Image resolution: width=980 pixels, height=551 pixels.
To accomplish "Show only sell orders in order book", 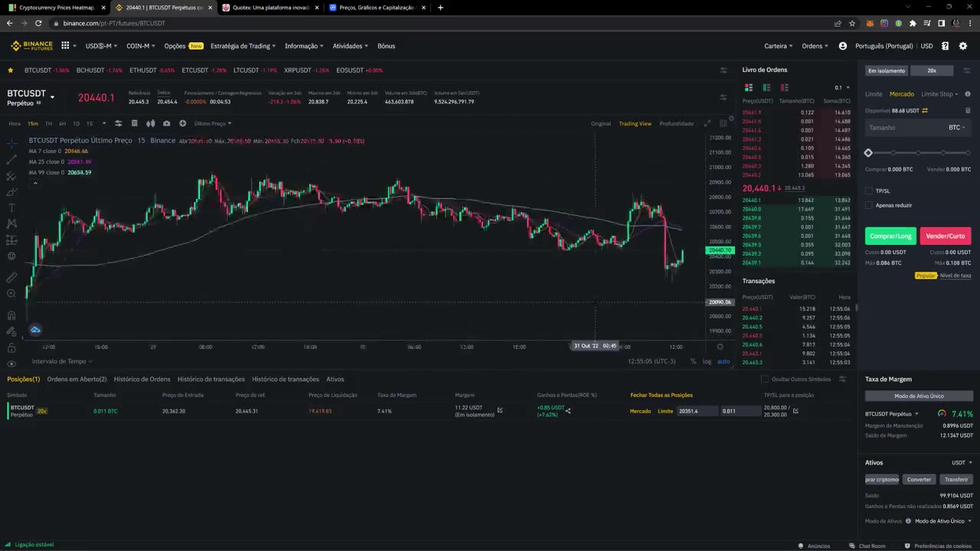I will point(784,87).
